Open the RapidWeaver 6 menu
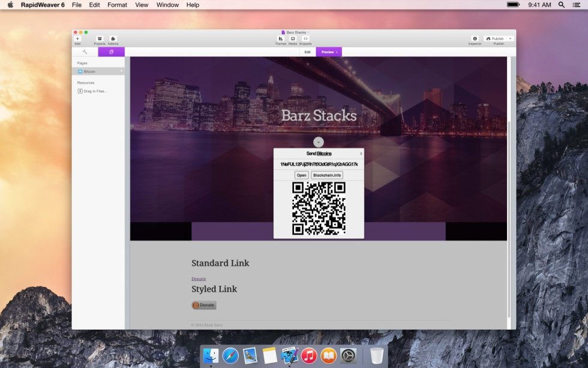Screen dimensions: 588x368 [43, 5]
